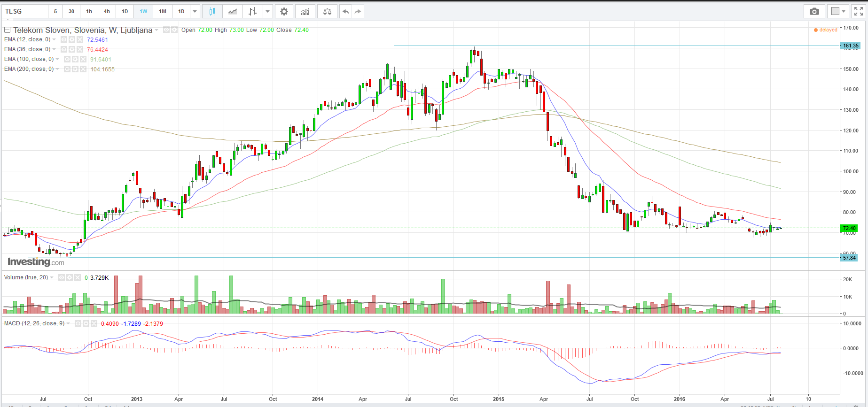Click the 57.84 price line label
The image size is (868, 407).
click(850, 258)
